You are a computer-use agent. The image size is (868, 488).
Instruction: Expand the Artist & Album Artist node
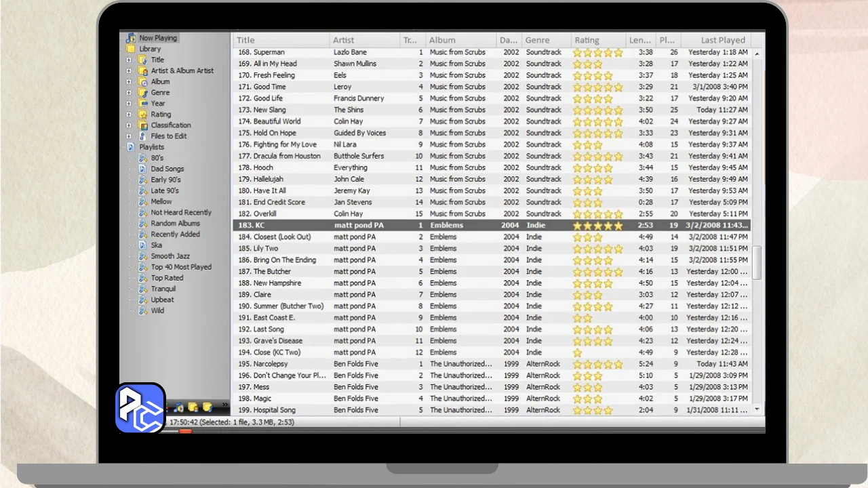pos(129,70)
